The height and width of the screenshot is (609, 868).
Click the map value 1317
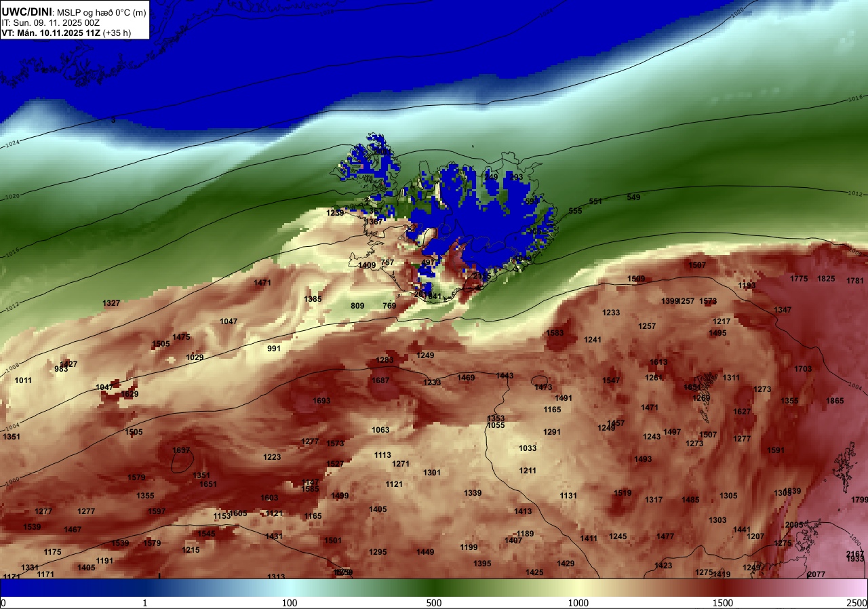654,500
